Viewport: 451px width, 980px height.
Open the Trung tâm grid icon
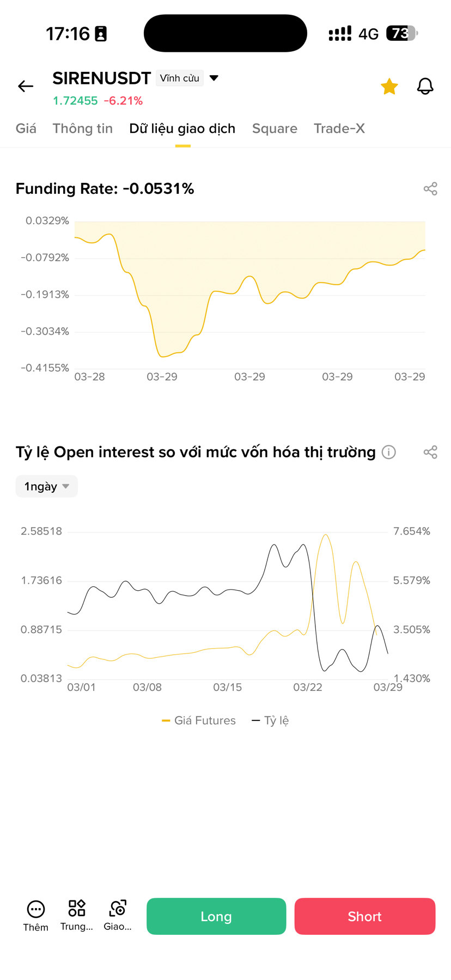77,909
